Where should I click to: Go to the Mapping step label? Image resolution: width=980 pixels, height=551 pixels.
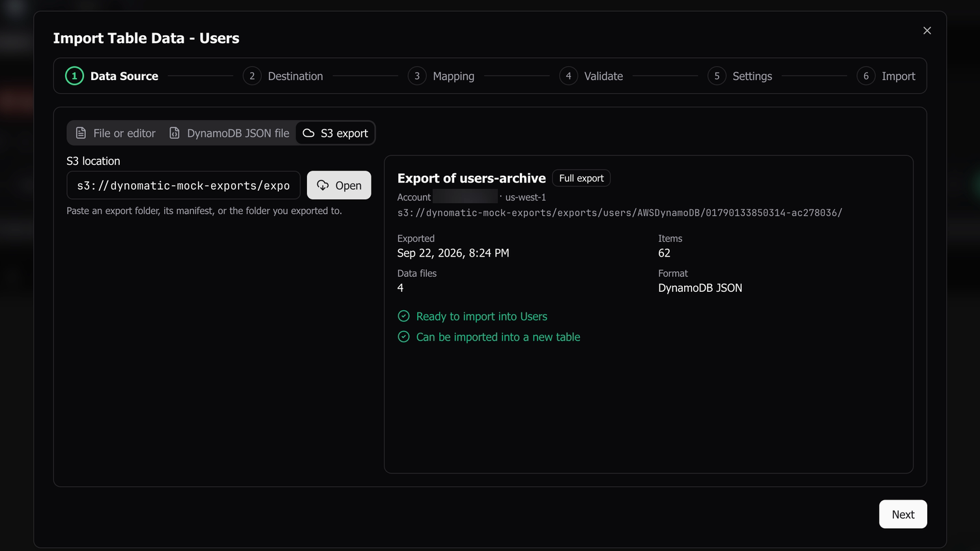click(x=454, y=76)
